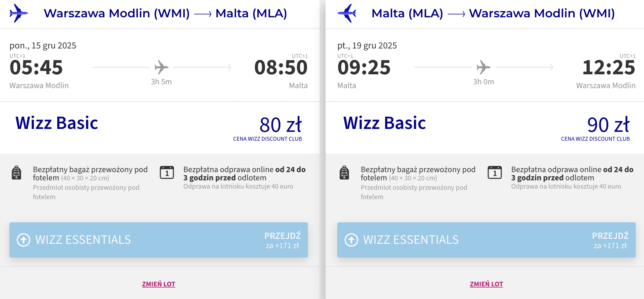644x299 pixels.
Task: Click the upgrade arrow icon in right WIZZ ESSENTIALS
Action: click(x=351, y=240)
